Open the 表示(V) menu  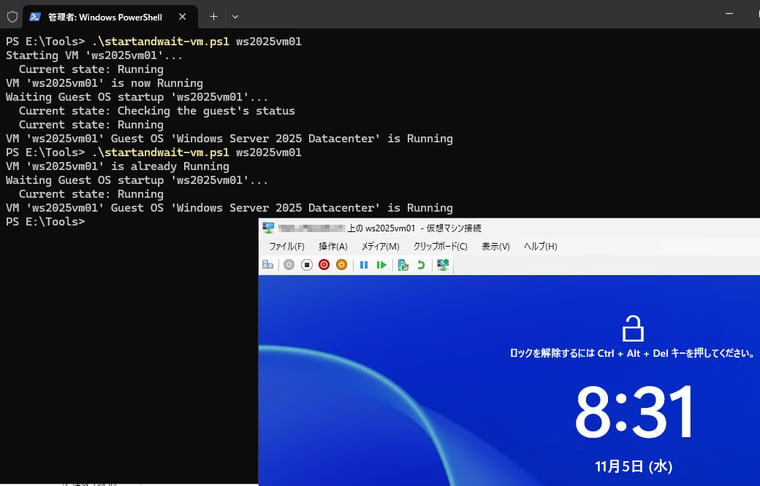495,246
